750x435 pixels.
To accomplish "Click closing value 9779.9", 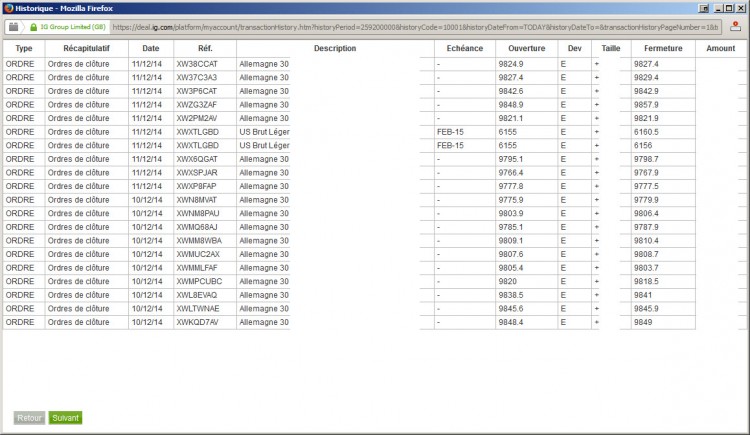I will click(x=646, y=200).
